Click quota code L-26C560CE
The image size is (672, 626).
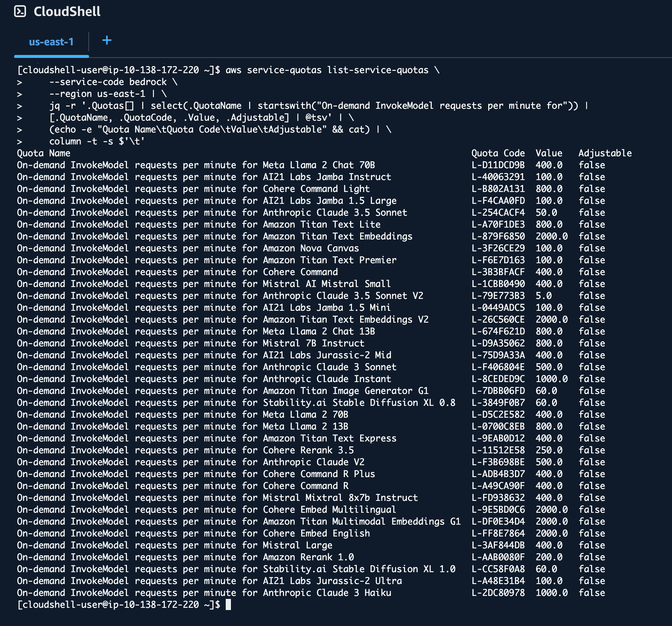pos(498,319)
